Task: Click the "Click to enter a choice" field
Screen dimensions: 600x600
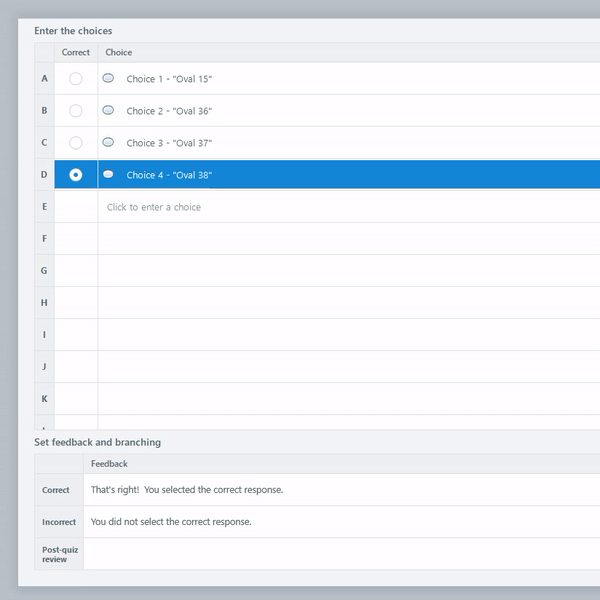Action: point(349,207)
